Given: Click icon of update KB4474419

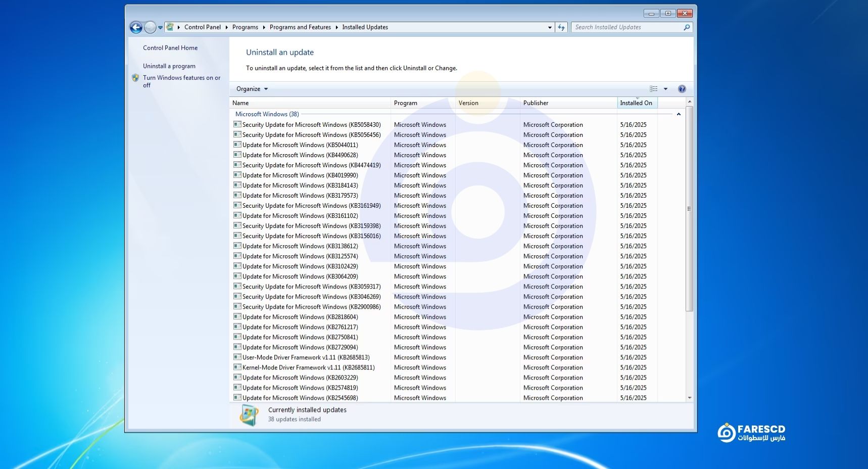Looking at the screenshot, I should point(237,165).
